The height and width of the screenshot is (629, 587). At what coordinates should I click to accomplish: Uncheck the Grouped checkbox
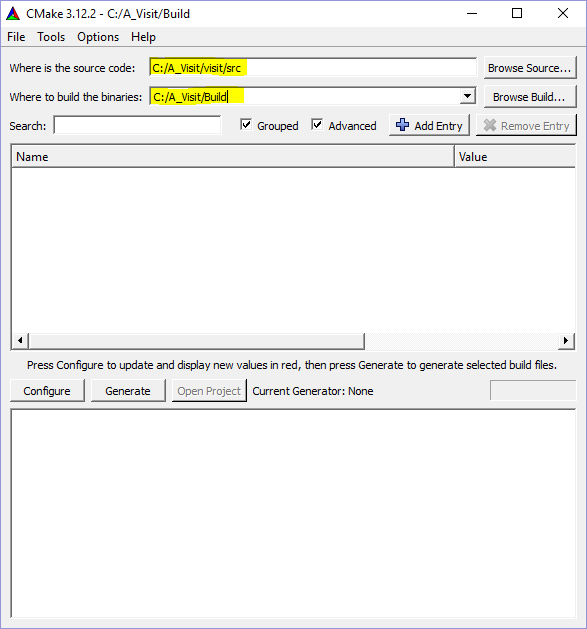pos(246,124)
